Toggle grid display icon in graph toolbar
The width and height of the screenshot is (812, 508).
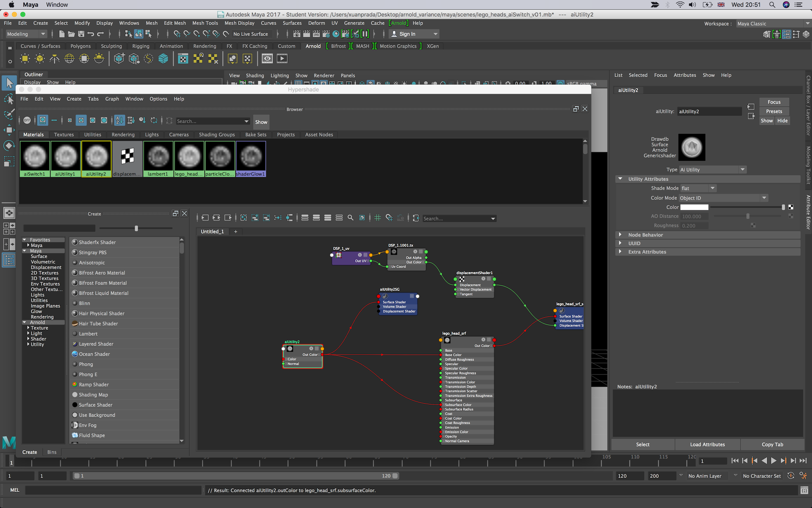click(x=378, y=218)
